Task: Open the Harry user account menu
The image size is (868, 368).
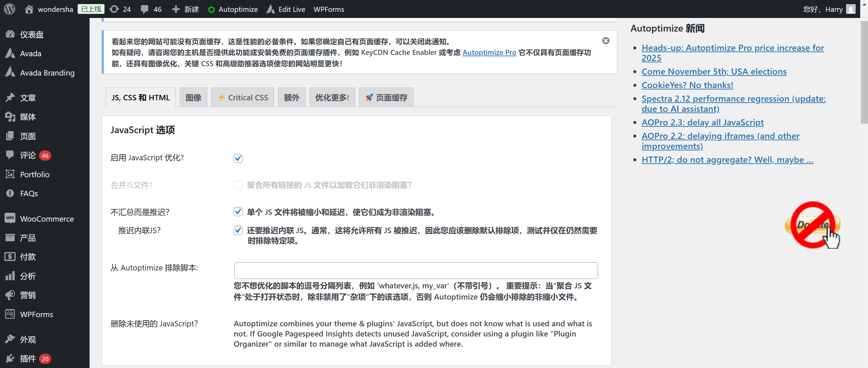Action: [829, 9]
